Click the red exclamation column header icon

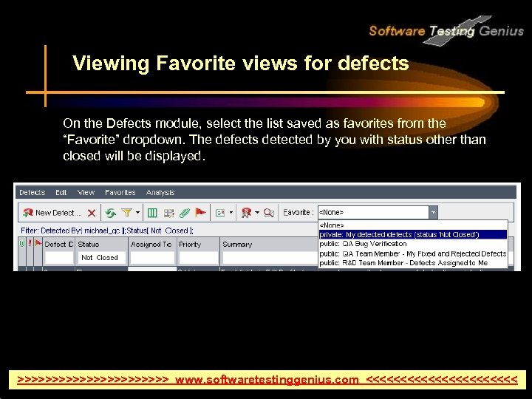tap(30, 243)
